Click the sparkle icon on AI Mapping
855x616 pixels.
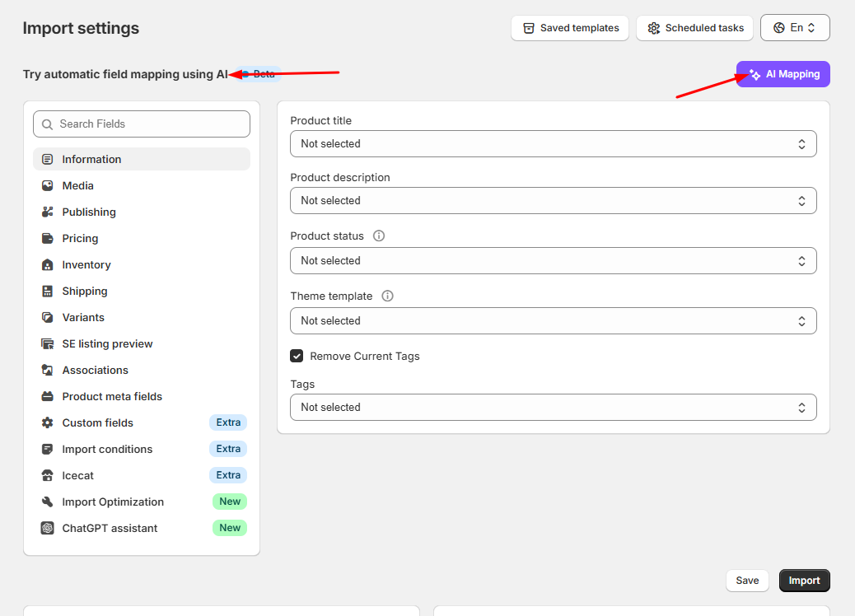755,74
